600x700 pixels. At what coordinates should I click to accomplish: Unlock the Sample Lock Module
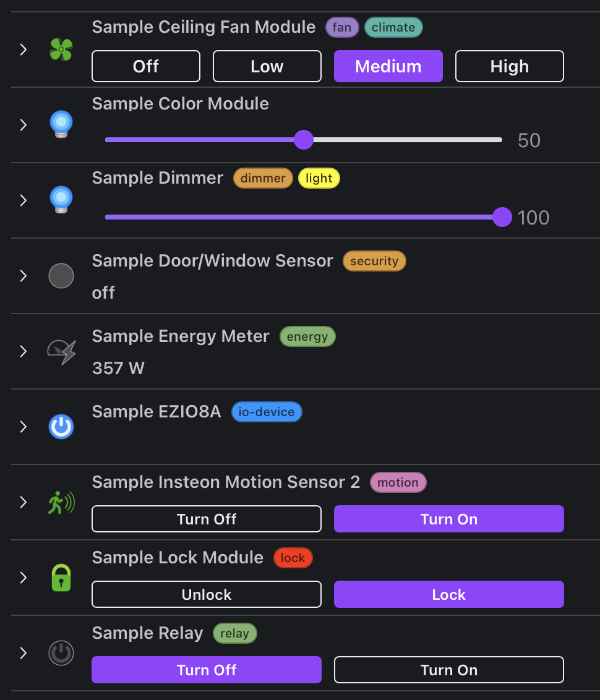[207, 594]
